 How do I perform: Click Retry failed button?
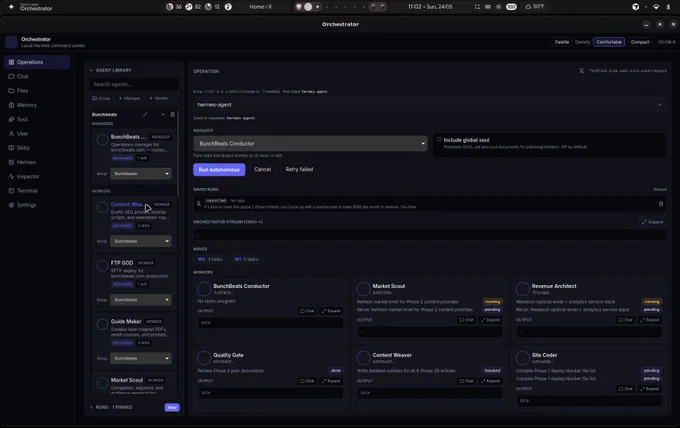click(299, 170)
